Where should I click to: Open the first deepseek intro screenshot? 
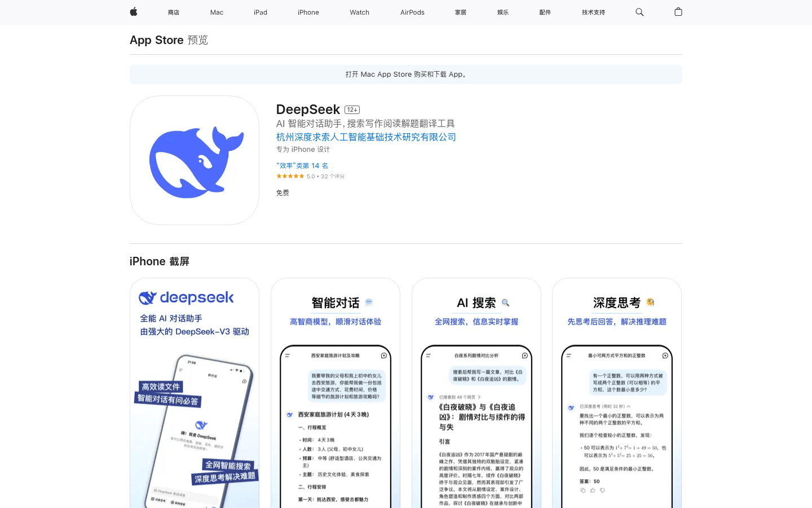point(195,393)
